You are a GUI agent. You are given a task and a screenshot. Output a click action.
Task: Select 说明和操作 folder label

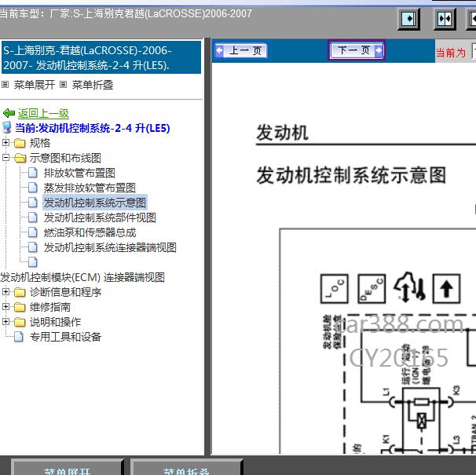coord(55,322)
